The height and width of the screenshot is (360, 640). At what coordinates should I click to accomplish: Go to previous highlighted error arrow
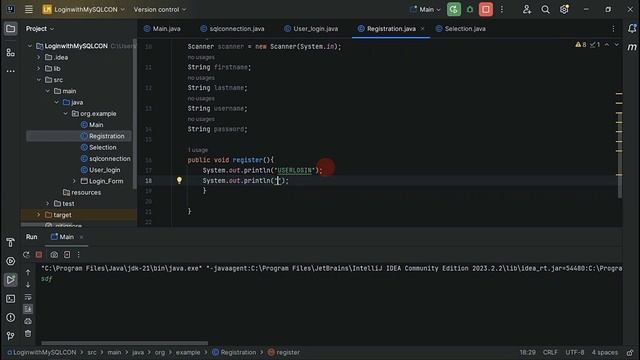tap(607, 44)
